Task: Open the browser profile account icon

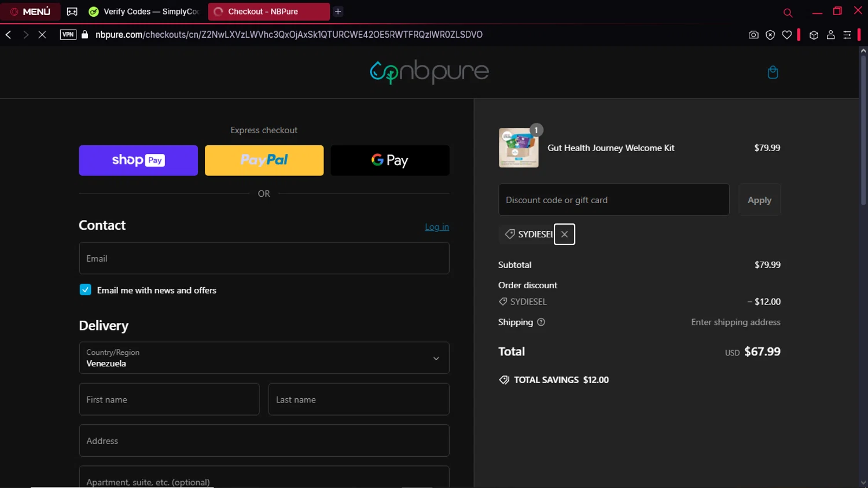Action: point(830,35)
